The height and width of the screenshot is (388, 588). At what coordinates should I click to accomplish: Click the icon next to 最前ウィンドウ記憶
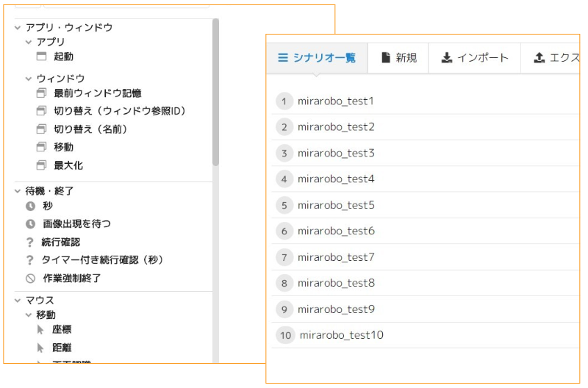[41, 93]
